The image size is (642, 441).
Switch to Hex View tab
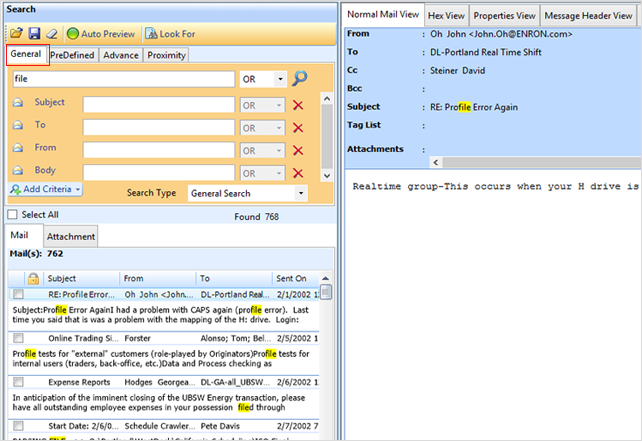[x=446, y=16]
